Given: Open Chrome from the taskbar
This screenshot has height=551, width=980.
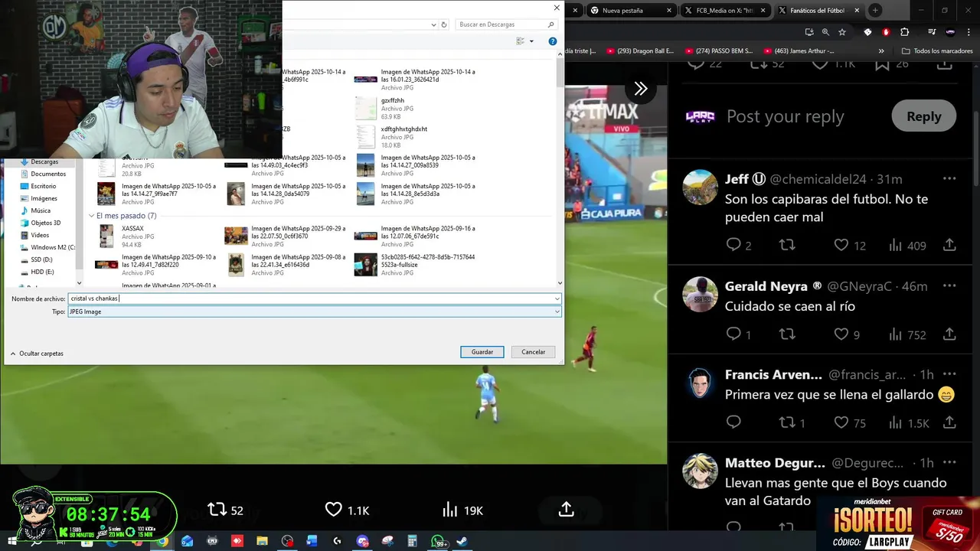Looking at the screenshot, I should 162,541.
